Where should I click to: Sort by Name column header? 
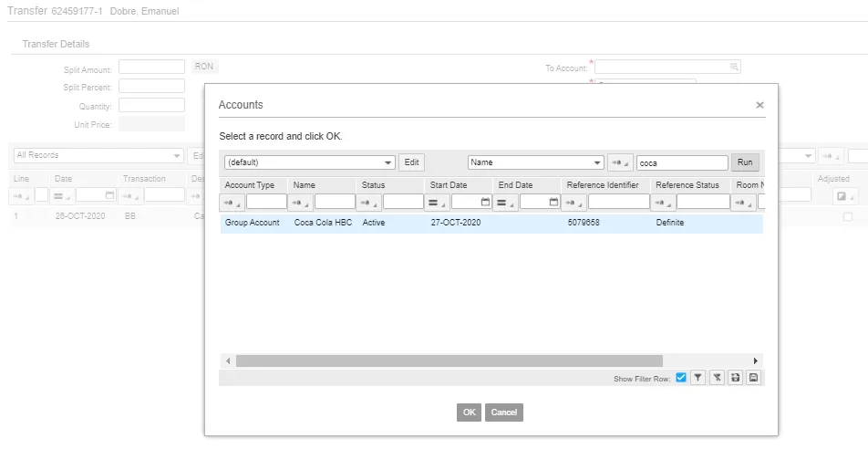pos(304,185)
